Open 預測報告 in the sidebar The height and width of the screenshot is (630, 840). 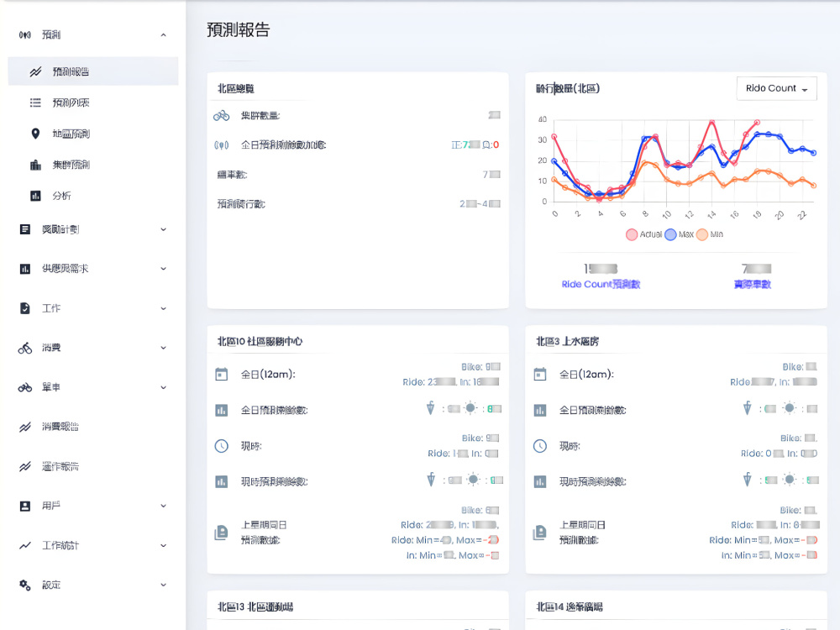(93, 71)
